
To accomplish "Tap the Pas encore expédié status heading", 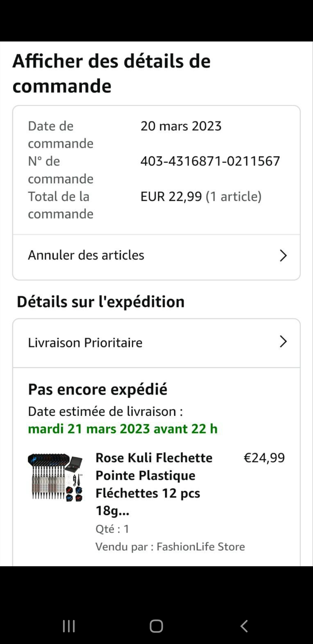I will (98, 389).
